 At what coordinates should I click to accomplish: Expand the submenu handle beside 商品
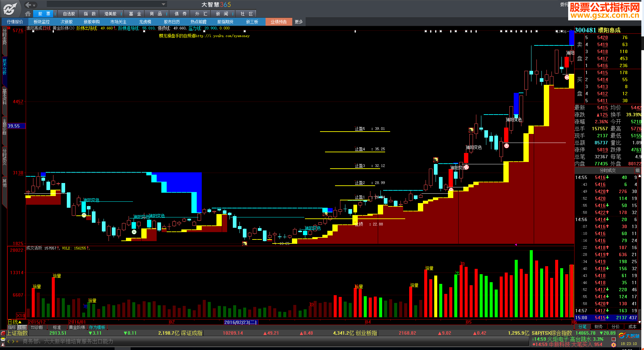167,14
